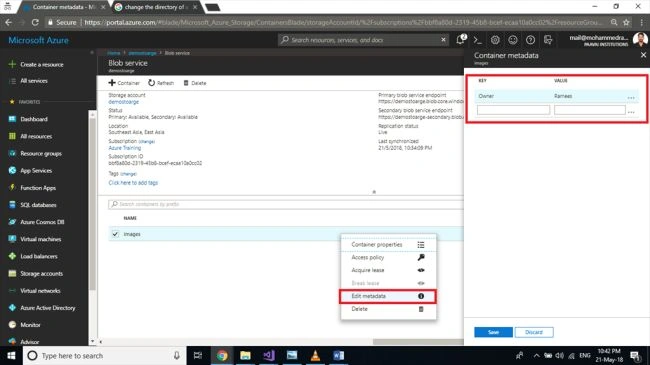This screenshot has height=365, width=650.
Task: Open Chrome from the taskbar
Action: (x=222, y=355)
